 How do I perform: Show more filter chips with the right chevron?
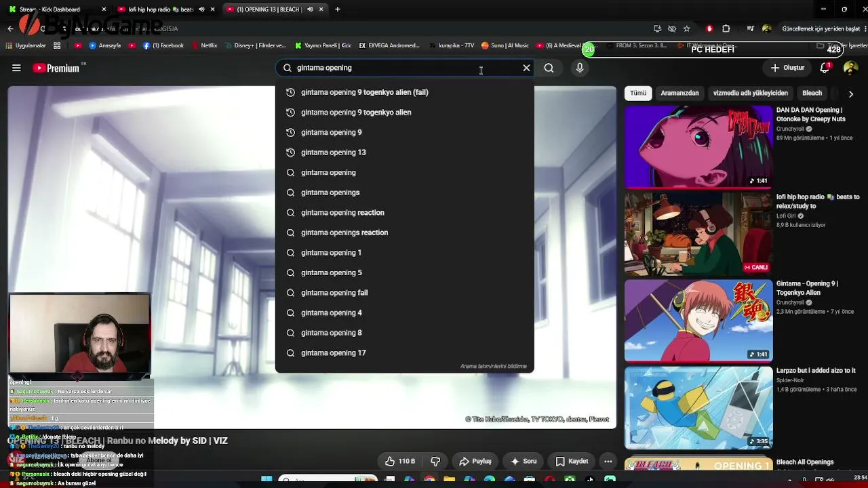tap(850, 94)
